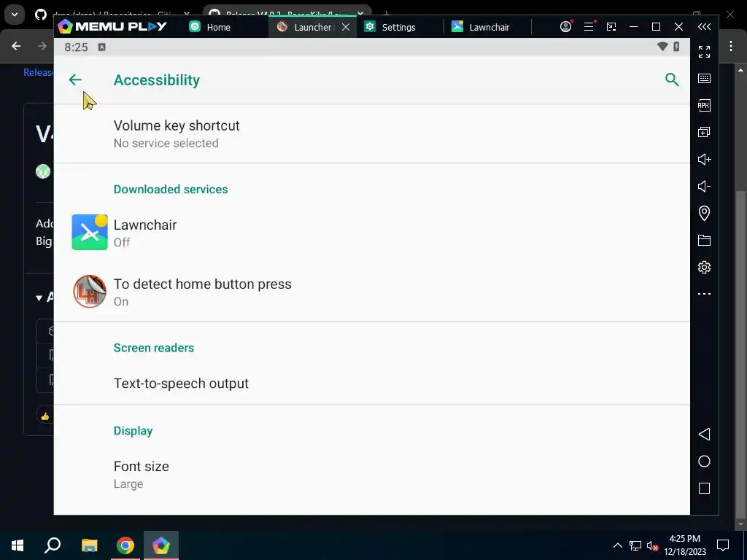Image resolution: width=747 pixels, height=560 pixels.
Task: Increase emulator volume
Action: pyautogui.click(x=704, y=159)
